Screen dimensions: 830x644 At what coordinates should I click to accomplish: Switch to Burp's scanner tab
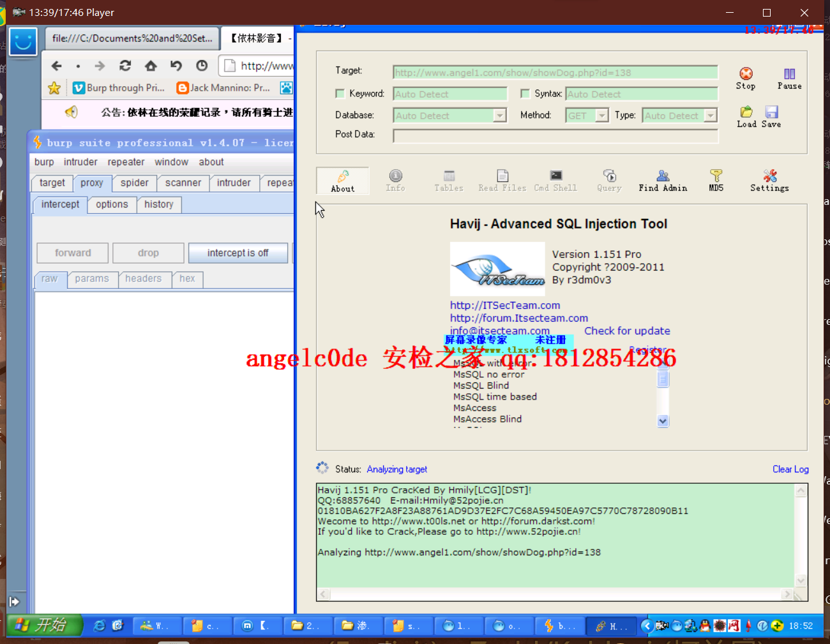click(x=183, y=183)
